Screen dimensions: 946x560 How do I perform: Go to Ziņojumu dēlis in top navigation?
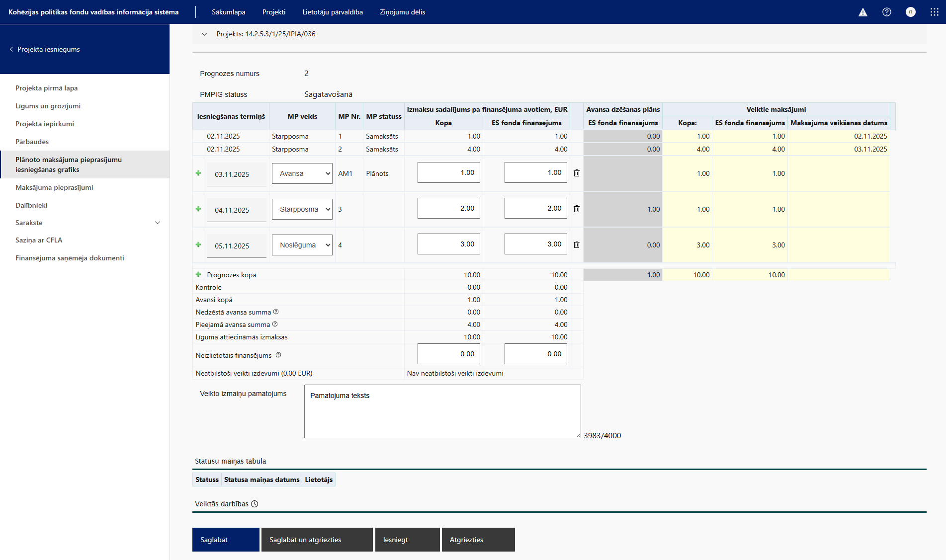(x=402, y=12)
